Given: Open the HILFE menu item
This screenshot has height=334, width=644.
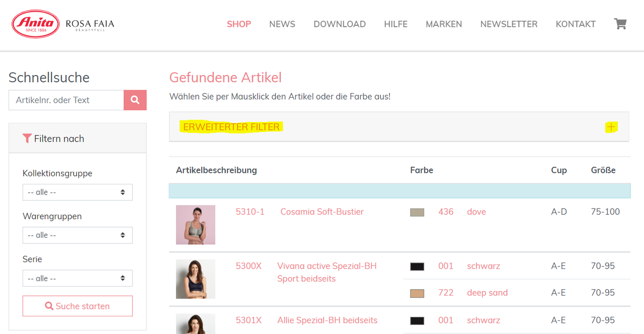Looking at the screenshot, I should click(x=395, y=24).
